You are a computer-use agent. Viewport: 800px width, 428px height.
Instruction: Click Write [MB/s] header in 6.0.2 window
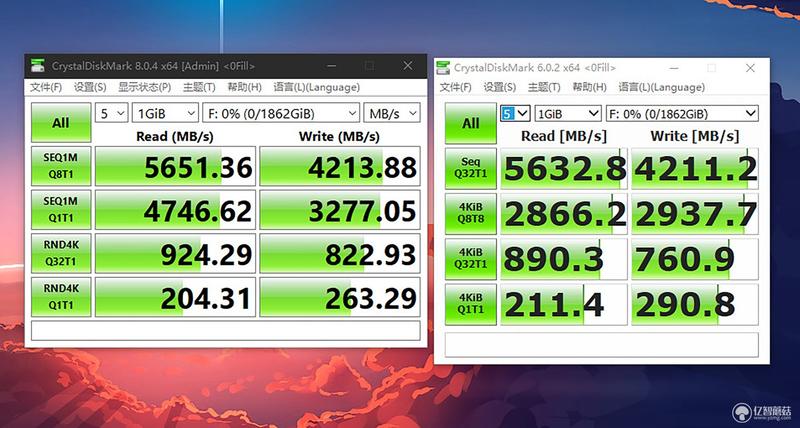695,136
